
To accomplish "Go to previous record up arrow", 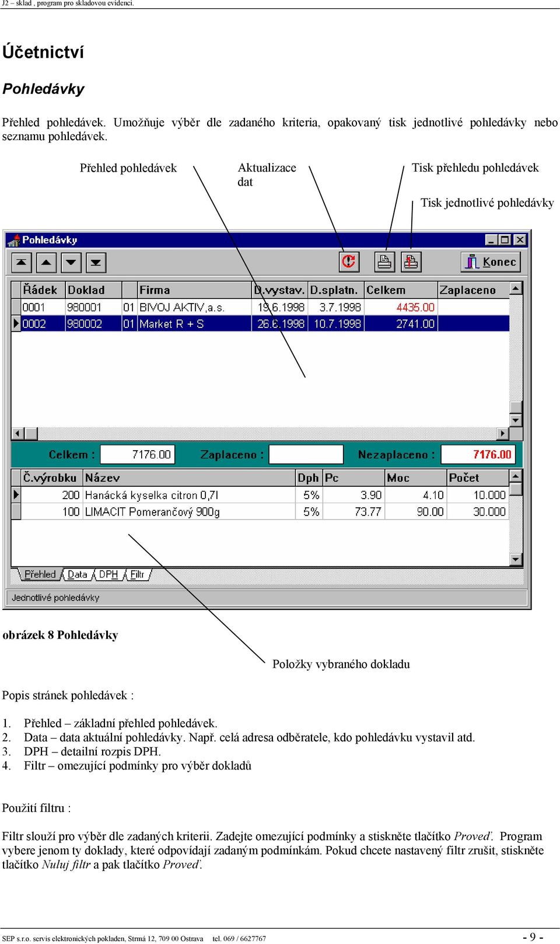I will coord(46,263).
